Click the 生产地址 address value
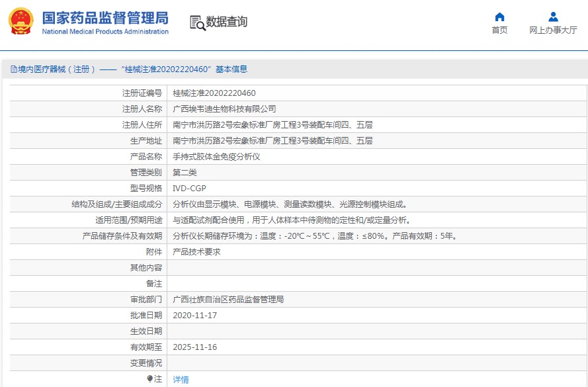The height and width of the screenshot is (387, 588). coord(273,141)
